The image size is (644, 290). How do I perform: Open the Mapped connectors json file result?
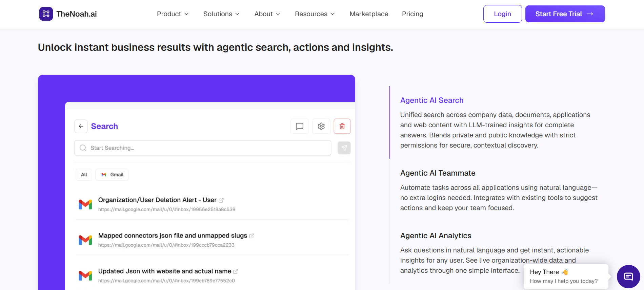[173, 236]
